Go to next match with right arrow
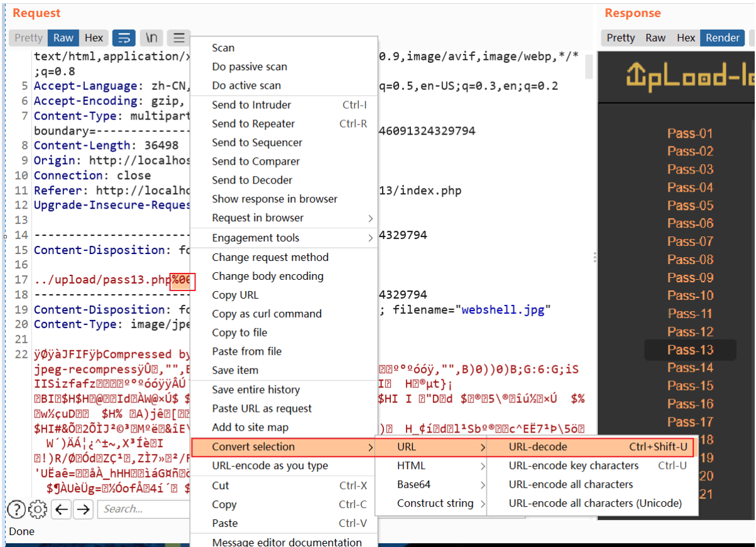 click(x=83, y=509)
